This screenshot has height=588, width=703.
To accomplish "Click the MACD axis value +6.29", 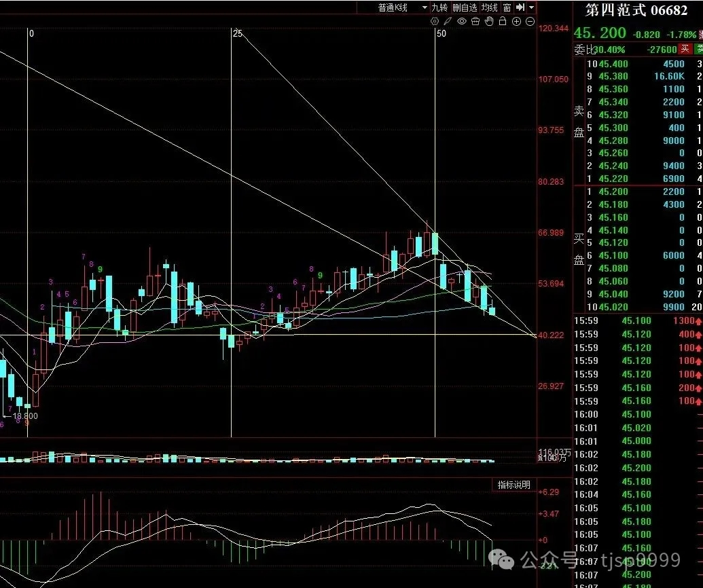I will coord(549,492).
